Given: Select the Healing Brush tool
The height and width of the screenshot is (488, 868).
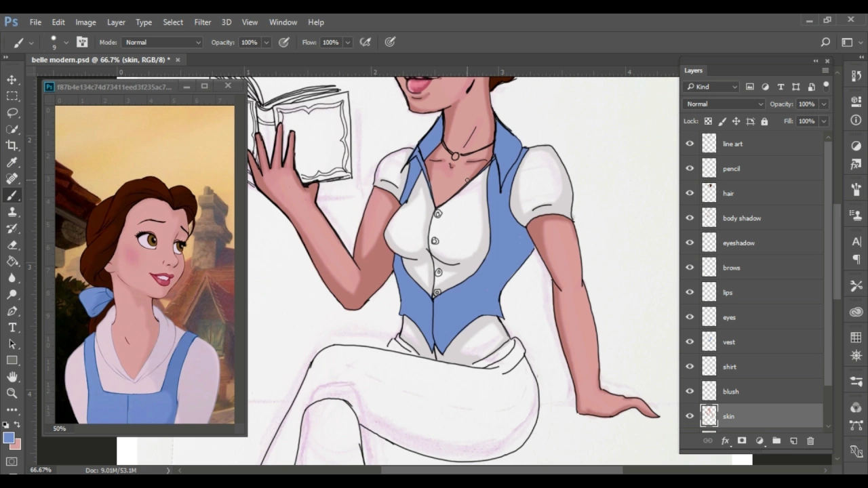Looking at the screenshot, I should point(12,179).
